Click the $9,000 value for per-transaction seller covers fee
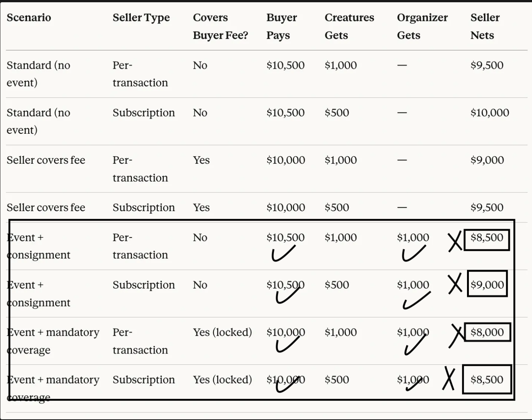This screenshot has height=420, width=532. click(x=487, y=160)
